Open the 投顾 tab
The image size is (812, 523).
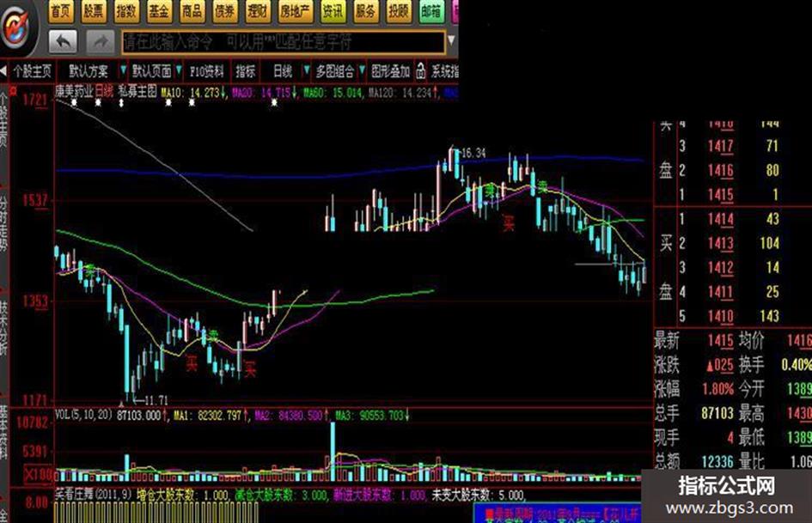398,11
